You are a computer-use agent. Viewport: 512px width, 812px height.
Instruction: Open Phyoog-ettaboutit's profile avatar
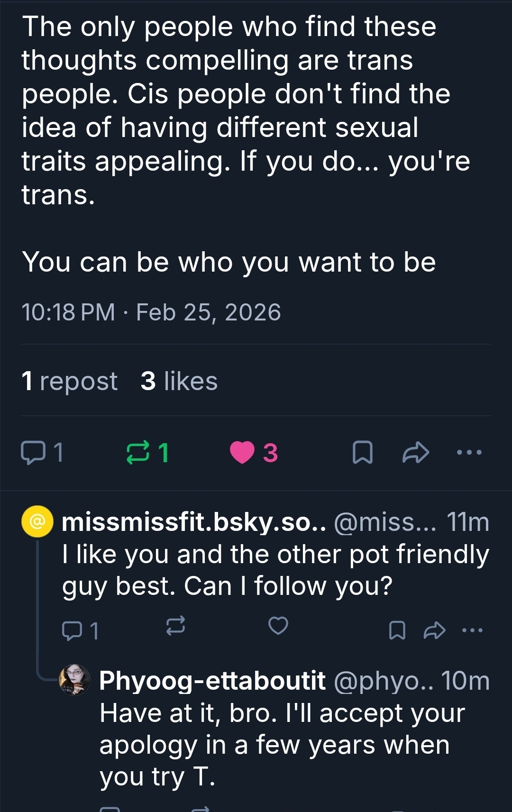pos(74,680)
